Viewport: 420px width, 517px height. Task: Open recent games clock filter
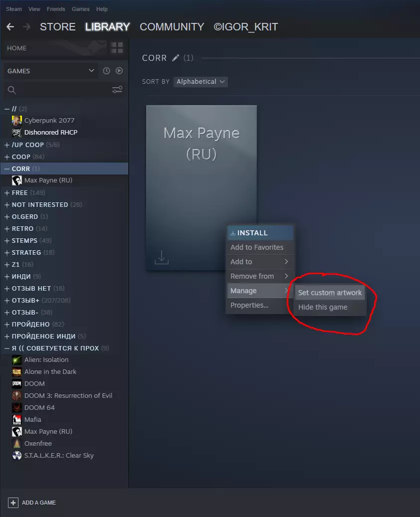[x=106, y=71]
